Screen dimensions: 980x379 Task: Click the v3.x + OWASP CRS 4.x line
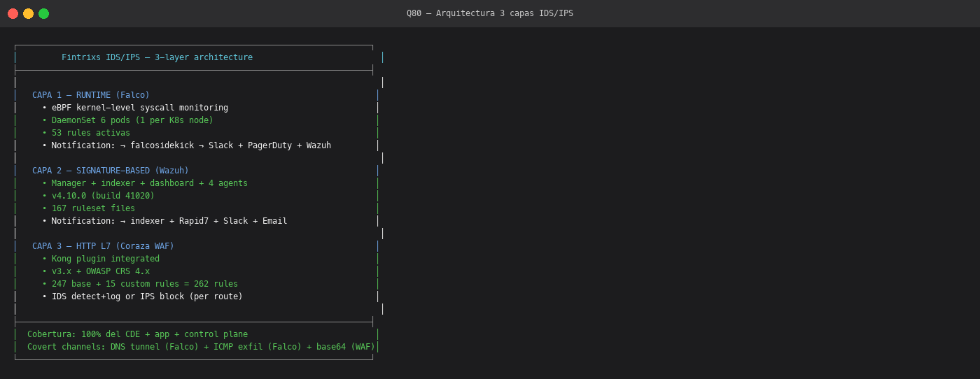pyautogui.click(x=96, y=271)
